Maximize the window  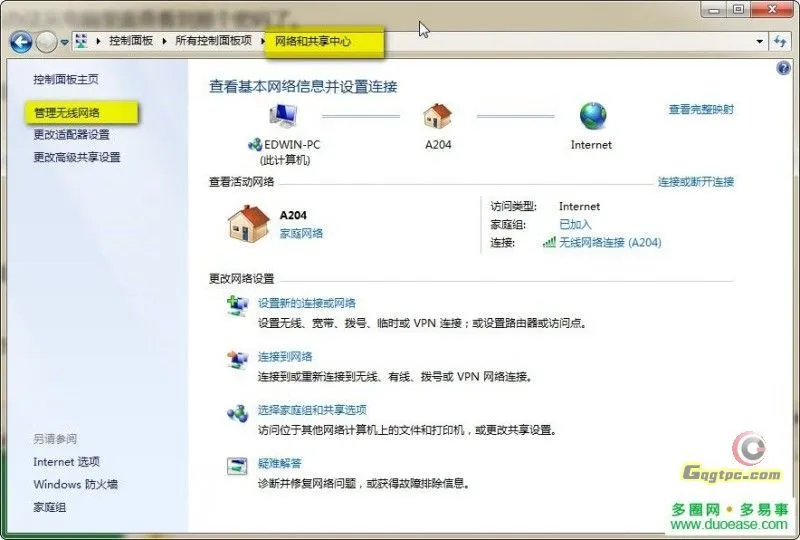pos(738,10)
